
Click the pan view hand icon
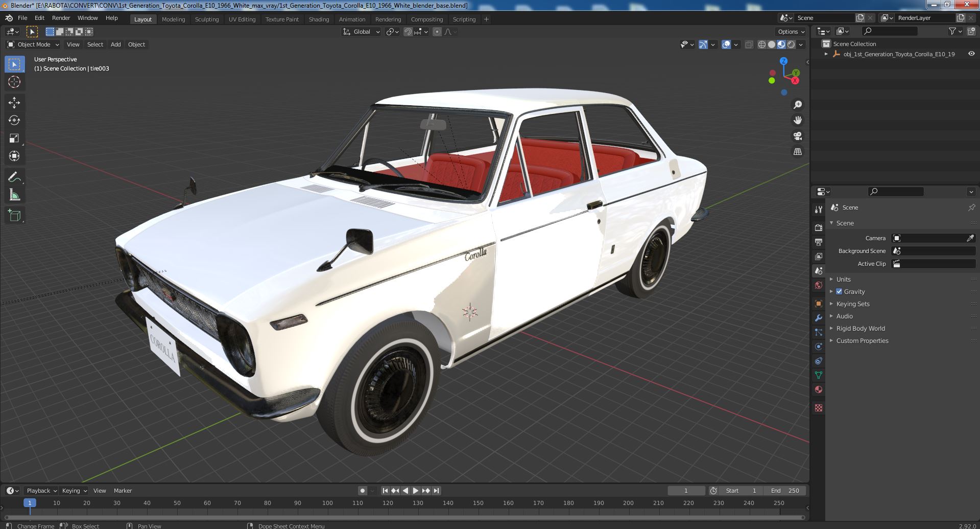point(797,120)
